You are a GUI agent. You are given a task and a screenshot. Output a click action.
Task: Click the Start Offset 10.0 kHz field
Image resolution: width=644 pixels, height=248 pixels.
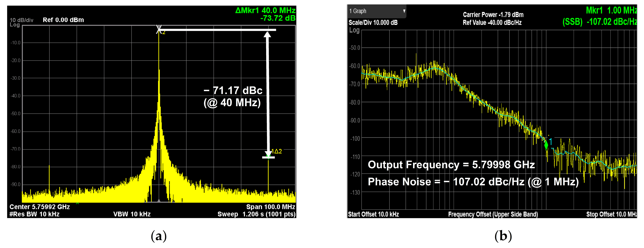coord(373,214)
